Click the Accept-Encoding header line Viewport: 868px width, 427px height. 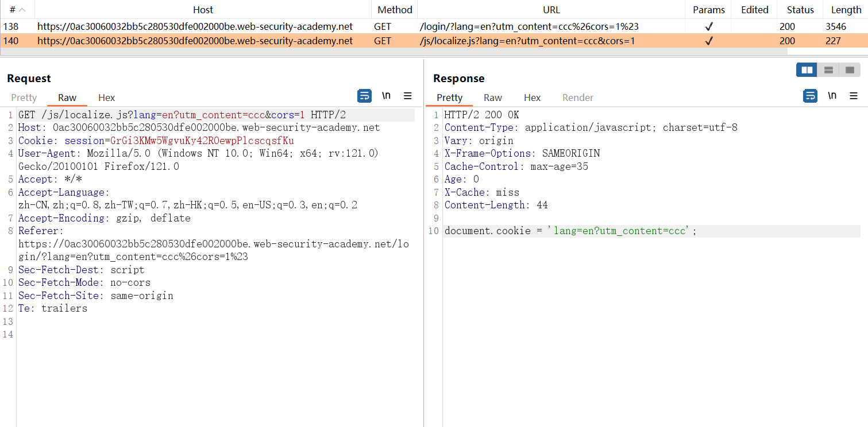(105, 218)
